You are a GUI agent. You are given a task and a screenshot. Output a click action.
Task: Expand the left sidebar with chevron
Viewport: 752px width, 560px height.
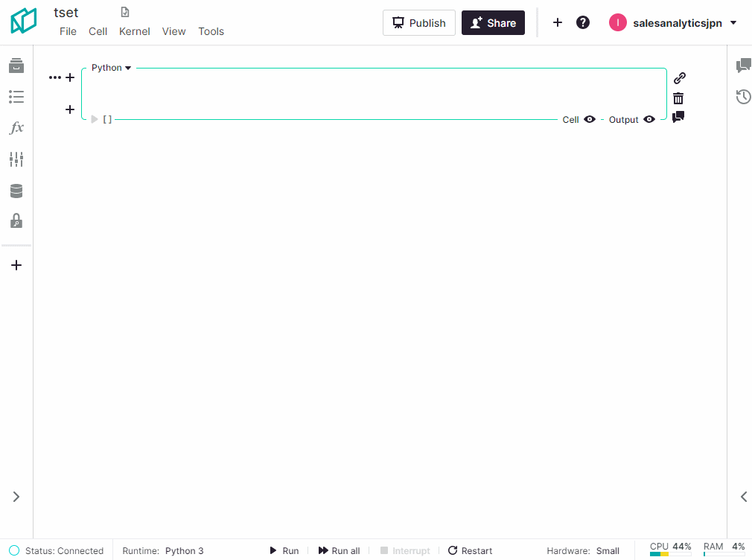(16, 497)
